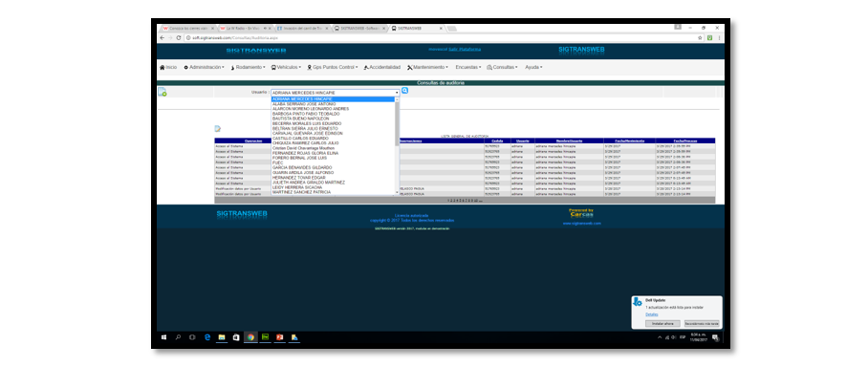This screenshot has height=389, width=868.
Task: Open the Accidentalidad menu item
Action: tap(382, 68)
